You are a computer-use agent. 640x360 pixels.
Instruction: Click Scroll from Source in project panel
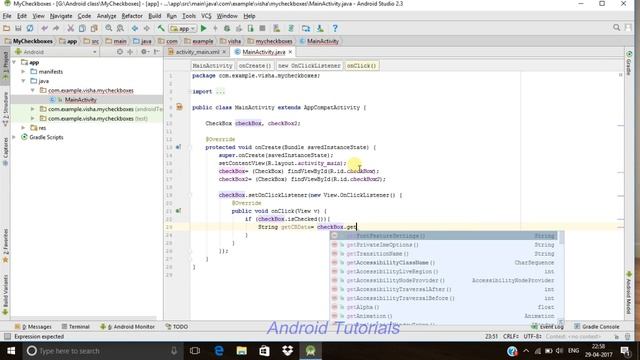(120, 52)
